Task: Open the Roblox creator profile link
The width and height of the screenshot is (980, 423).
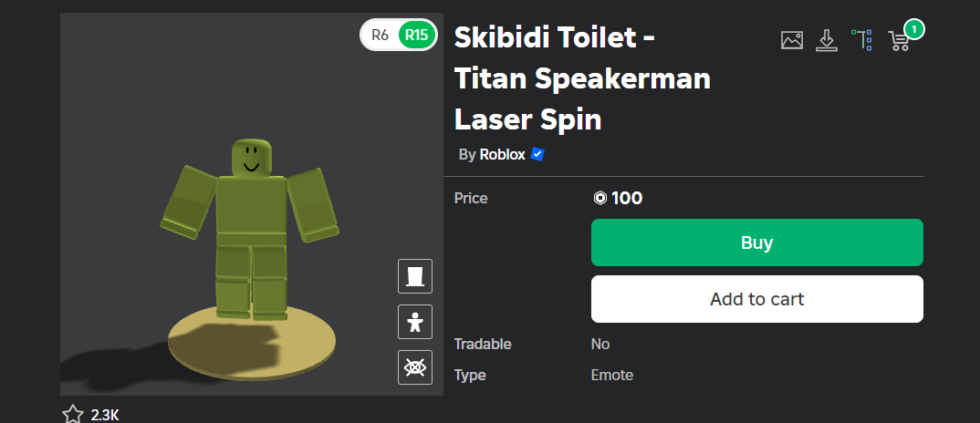Action: pyautogui.click(x=502, y=154)
